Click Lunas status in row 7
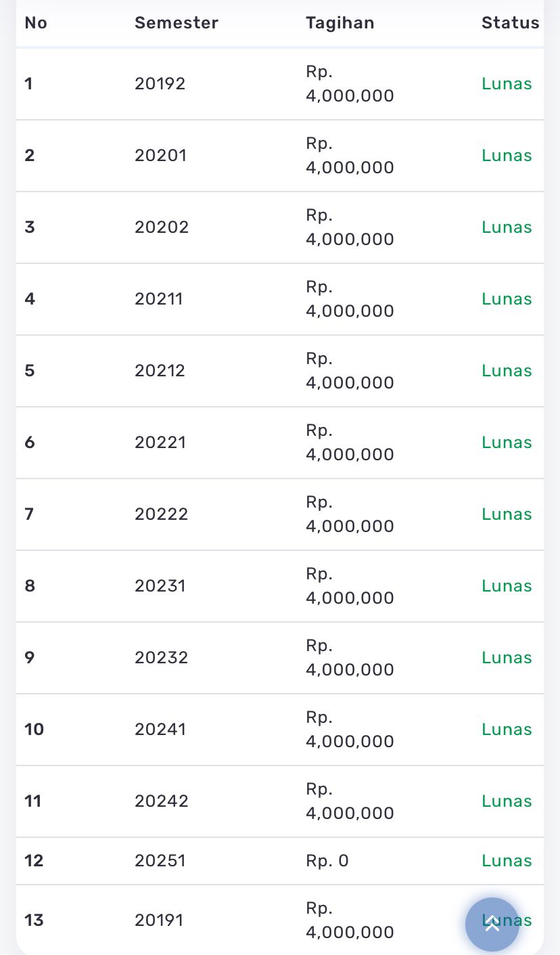The height and width of the screenshot is (955, 560). 507,514
